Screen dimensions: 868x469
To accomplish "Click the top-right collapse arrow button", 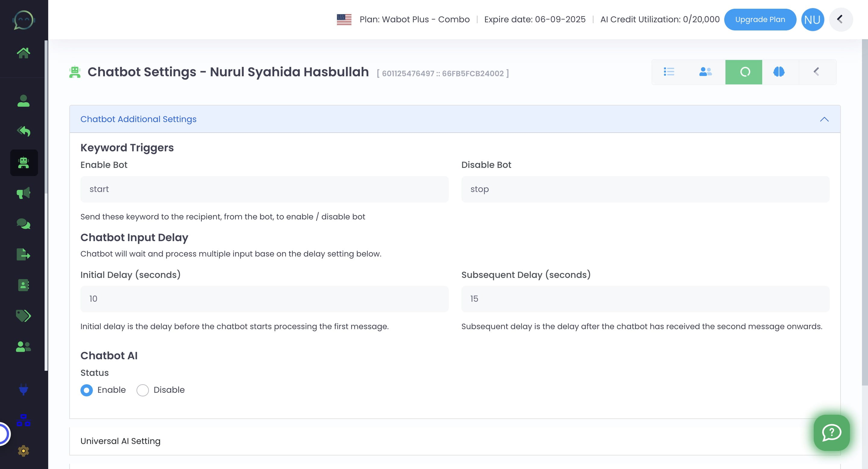I will (840, 20).
